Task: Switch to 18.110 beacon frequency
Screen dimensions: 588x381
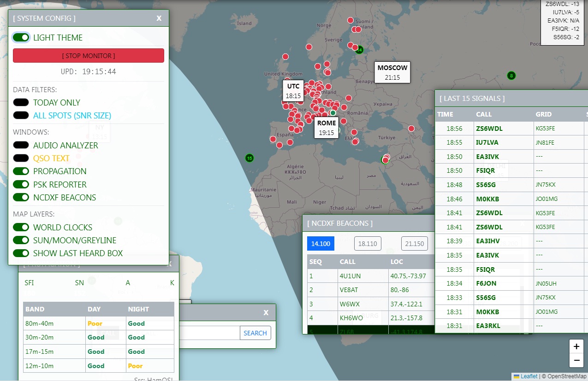Action: click(x=368, y=243)
